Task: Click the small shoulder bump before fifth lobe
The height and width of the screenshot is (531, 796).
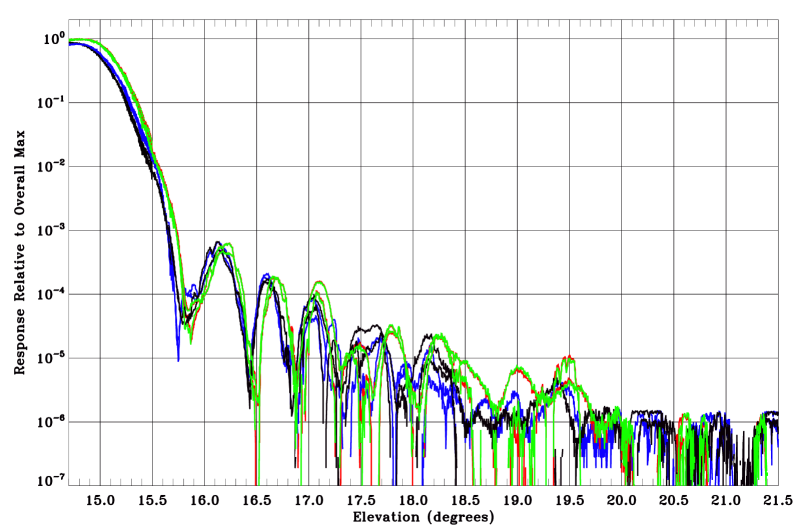Action: point(357,350)
